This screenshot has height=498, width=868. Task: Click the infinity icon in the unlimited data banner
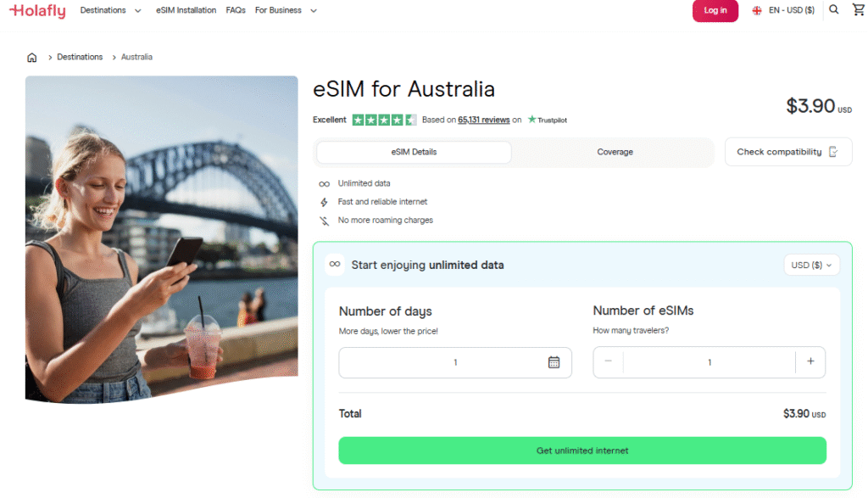[334, 264]
